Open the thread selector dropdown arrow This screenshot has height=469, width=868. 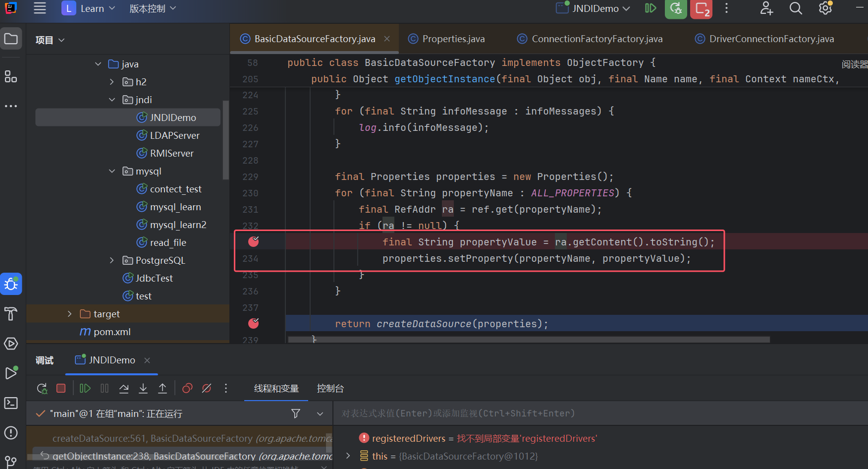tap(320, 413)
